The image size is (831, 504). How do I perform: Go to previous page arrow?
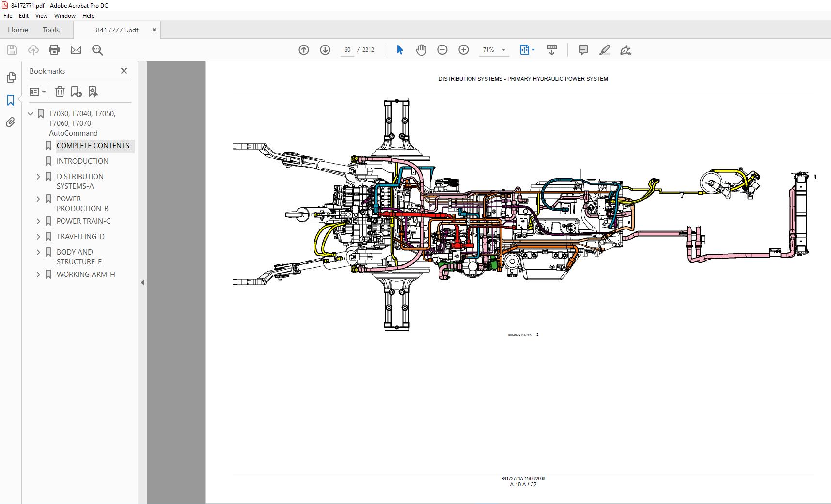pos(304,50)
